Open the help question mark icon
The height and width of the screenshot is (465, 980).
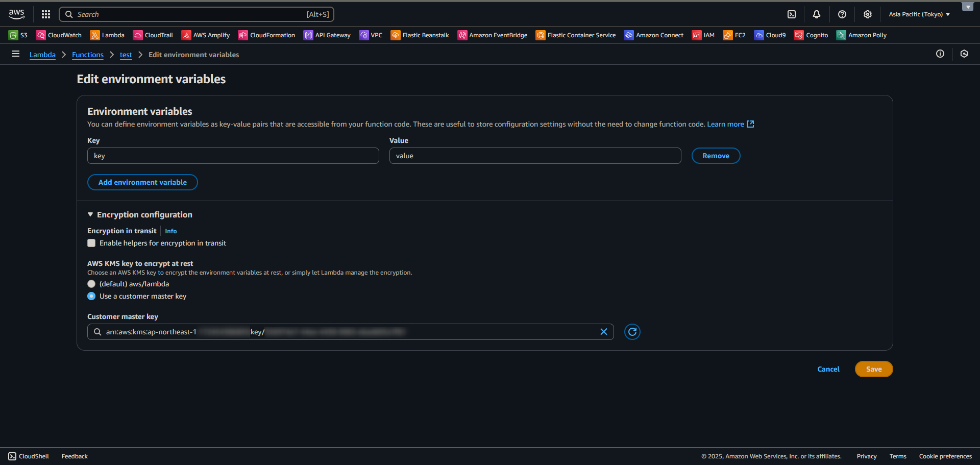(x=842, y=14)
